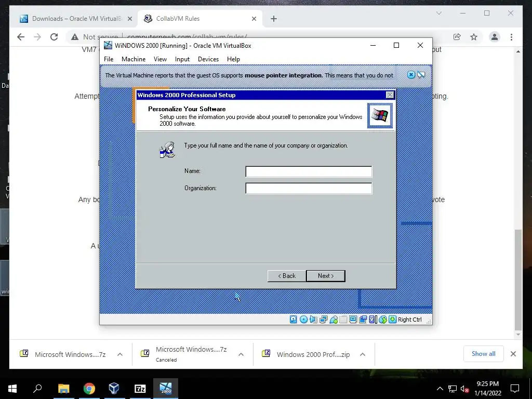Open Windows search on the taskbar

(37, 389)
